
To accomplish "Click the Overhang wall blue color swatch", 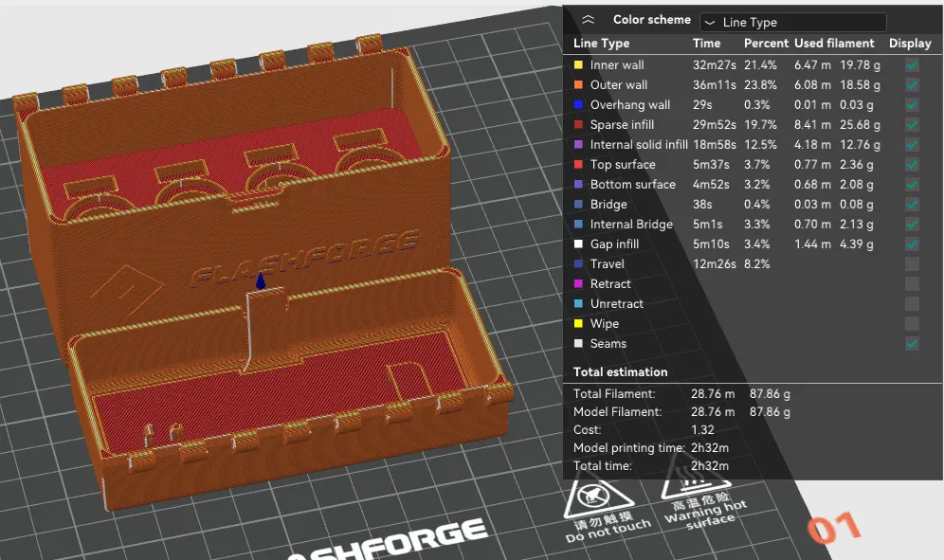I will [578, 105].
